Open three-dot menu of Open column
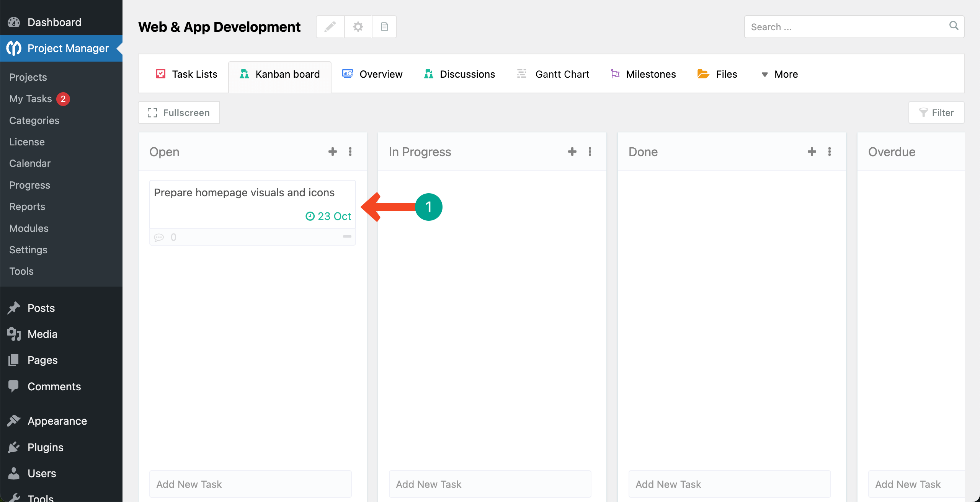Viewport: 980px width, 502px height. 350,152
